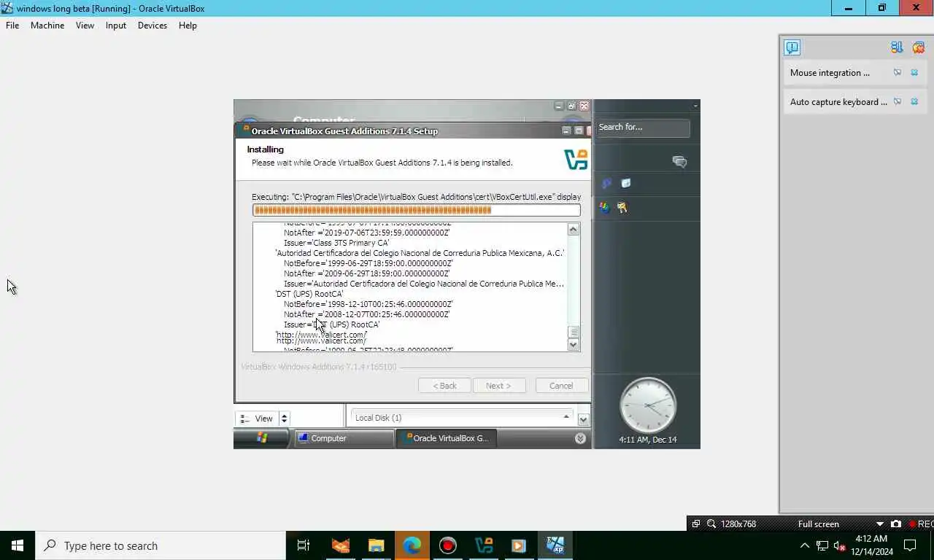
Task: Click the magnifier zoom icon beside 1280x768
Action: 711,524
